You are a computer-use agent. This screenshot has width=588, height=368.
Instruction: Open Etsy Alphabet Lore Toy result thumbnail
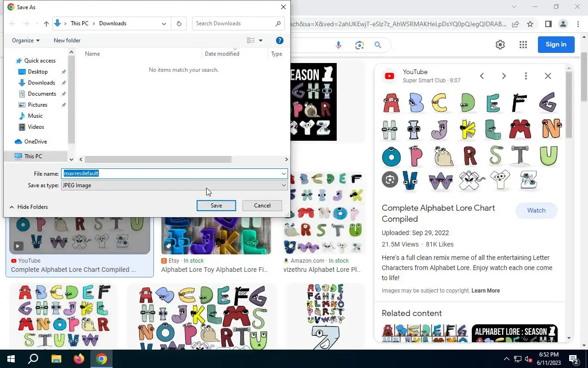coord(216,236)
